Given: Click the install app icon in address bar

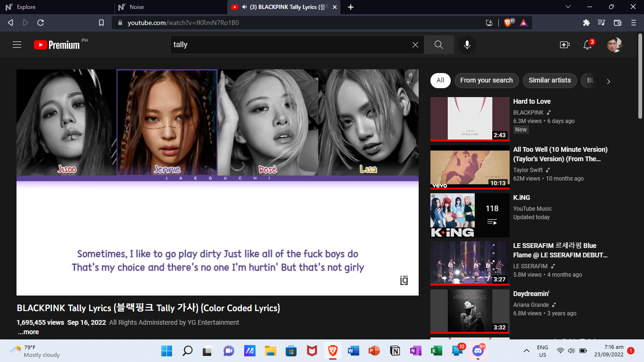Looking at the screenshot, I should [489, 23].
